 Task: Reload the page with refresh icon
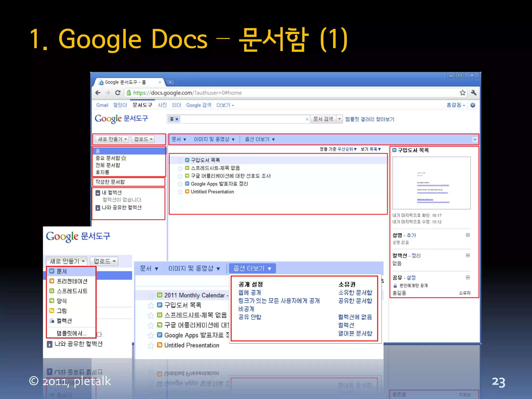point(118,93)
